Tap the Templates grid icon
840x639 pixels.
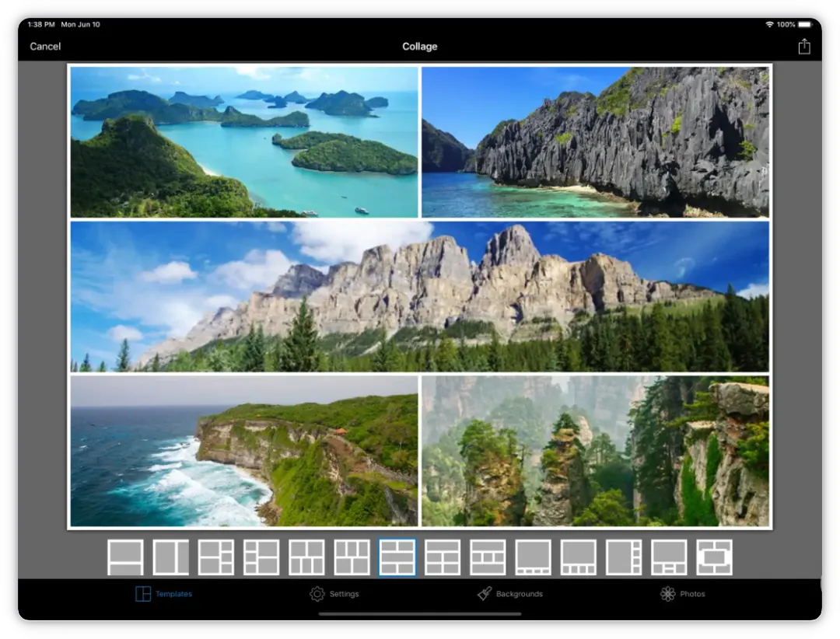[143, 593]
